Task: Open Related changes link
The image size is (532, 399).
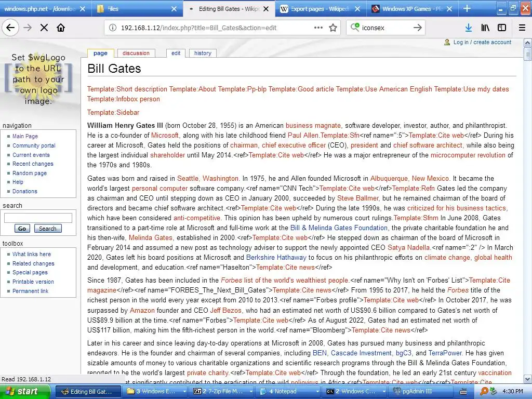Action: click(x=33, y=263)
